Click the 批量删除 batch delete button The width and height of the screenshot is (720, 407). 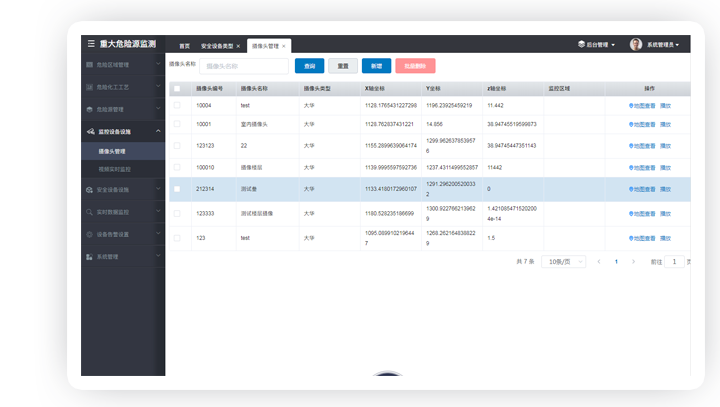pyautogui.click(x=415, y=66)
